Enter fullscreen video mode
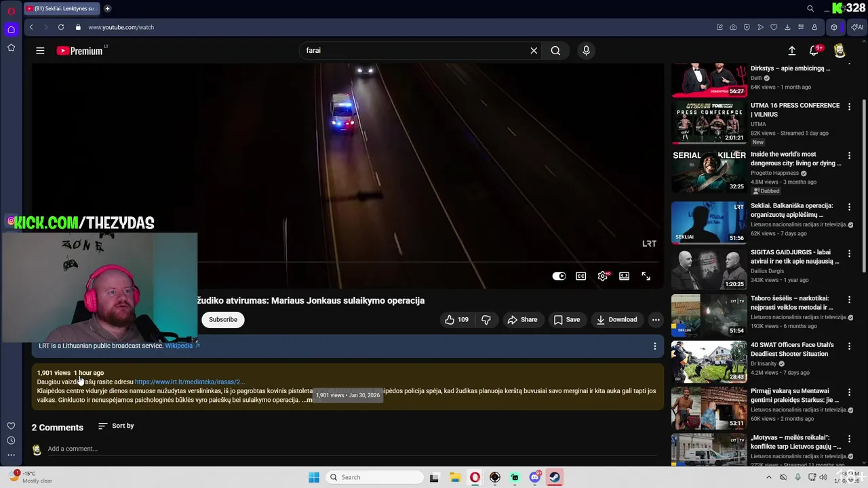This screenshot has height=488, width=868. [646, 277]
